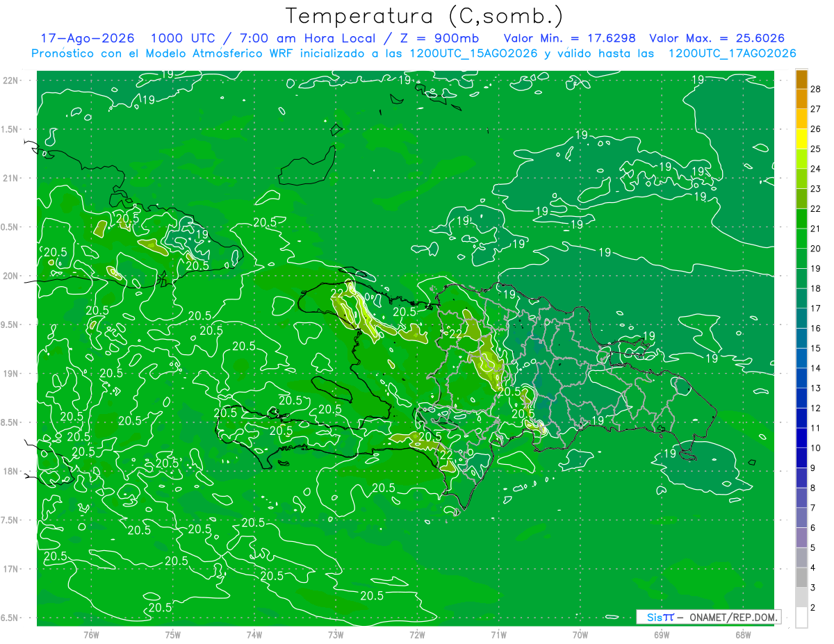Click the "9.5N" latitude axis label
Screen dimensions: 834x644
coord(10,324)
